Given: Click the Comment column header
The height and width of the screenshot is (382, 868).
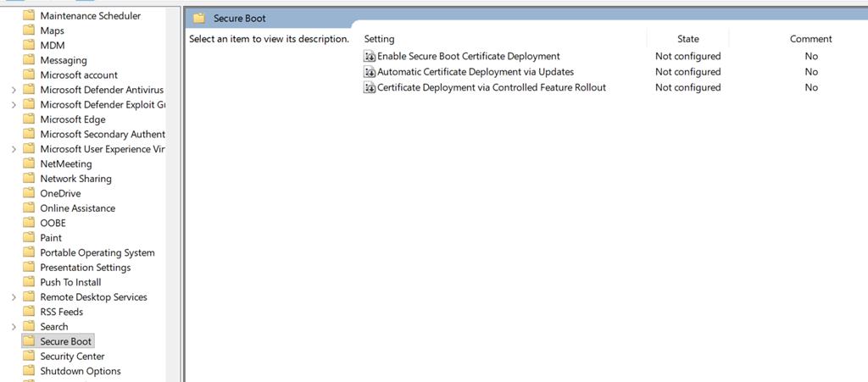Looking at the screenshot, I should pyautogui.click(x=810, y=39).
